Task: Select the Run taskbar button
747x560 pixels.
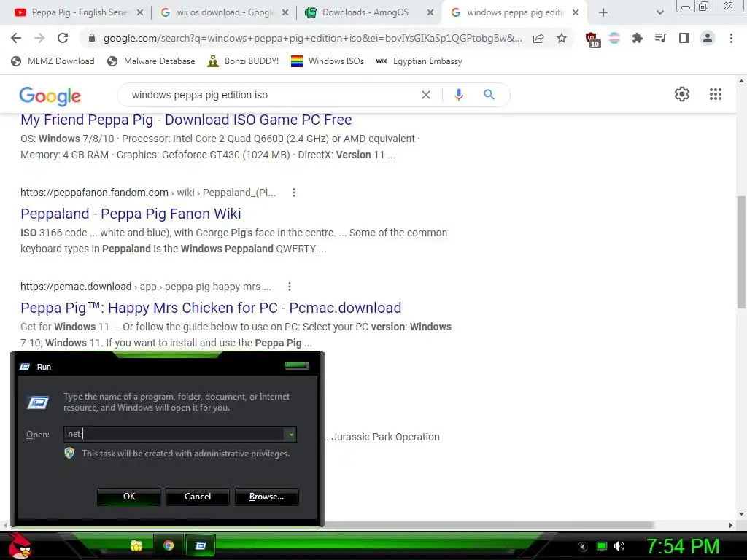Action: tap(201, 545)
